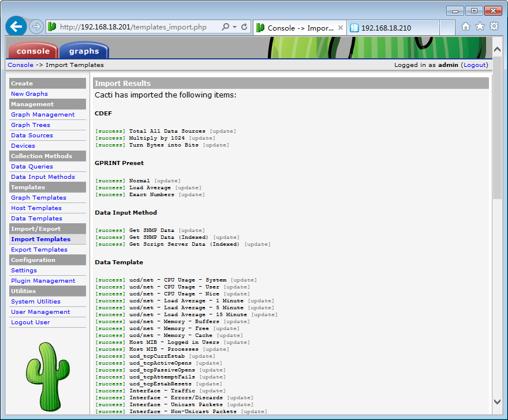Open Data Queries link
The image size is (508, 420).
32,166
